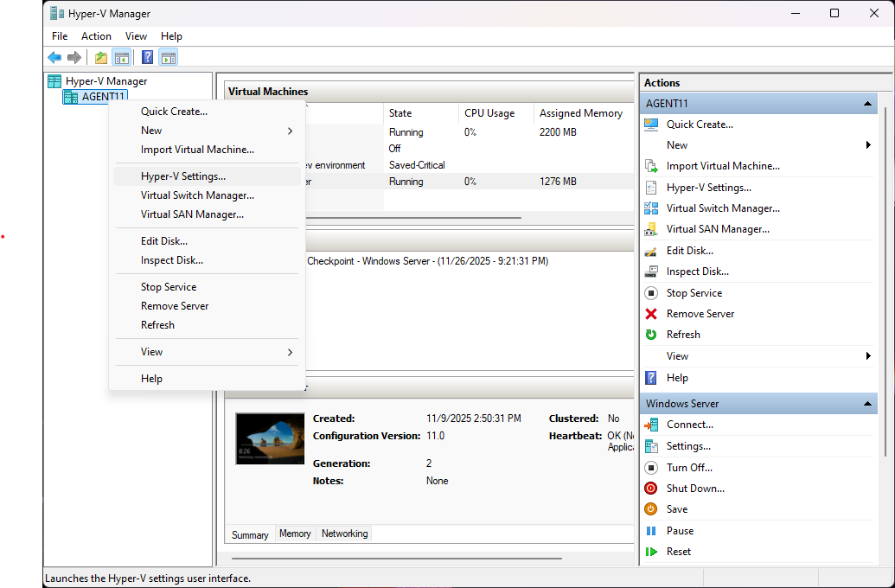Viewport: 895px width, 588px height.
Task: Click the red X Remove Server icon
Action: (651, 314)
